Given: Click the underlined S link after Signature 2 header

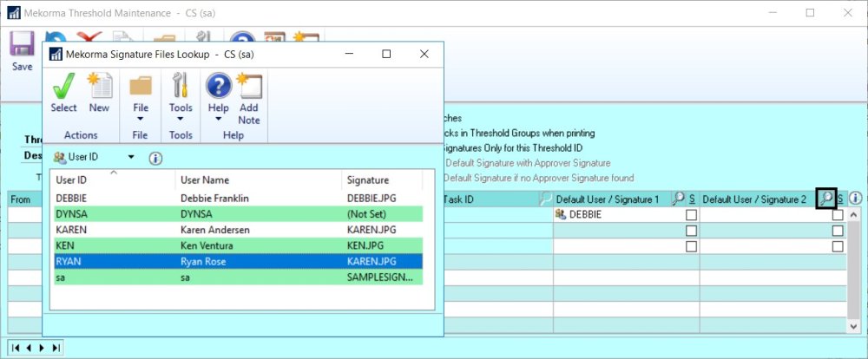Looking at the screenshot, I should (839, 199).
